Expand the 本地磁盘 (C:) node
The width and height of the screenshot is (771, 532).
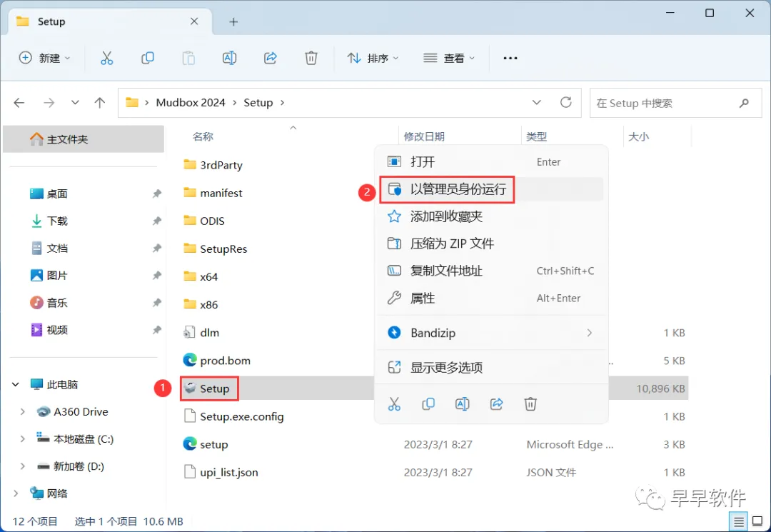tap(23, 438)
